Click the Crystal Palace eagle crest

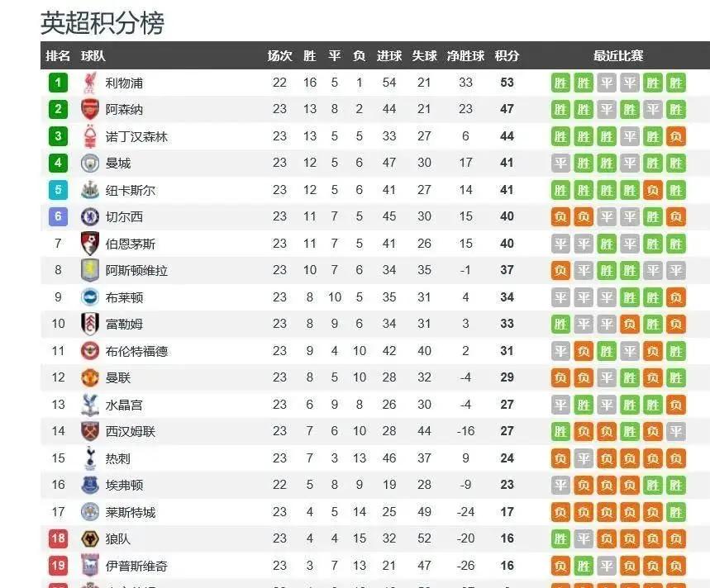[x=89, y=405]
